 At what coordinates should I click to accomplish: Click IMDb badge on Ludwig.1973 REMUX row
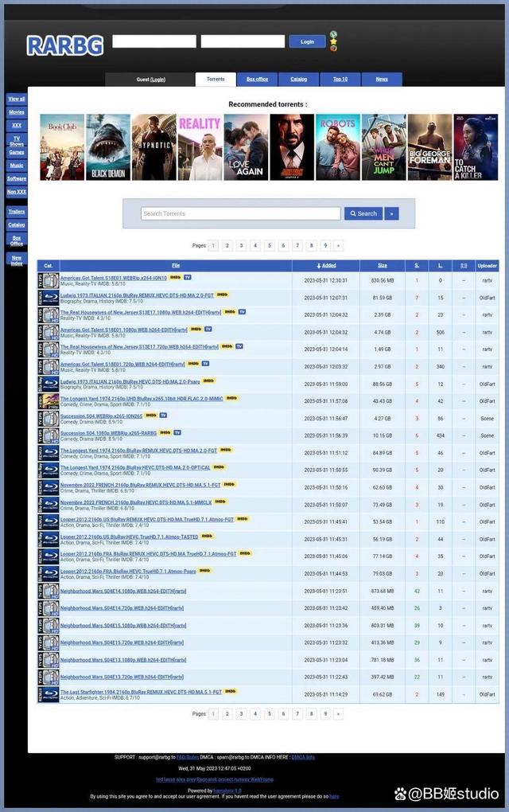pos(223,295)
